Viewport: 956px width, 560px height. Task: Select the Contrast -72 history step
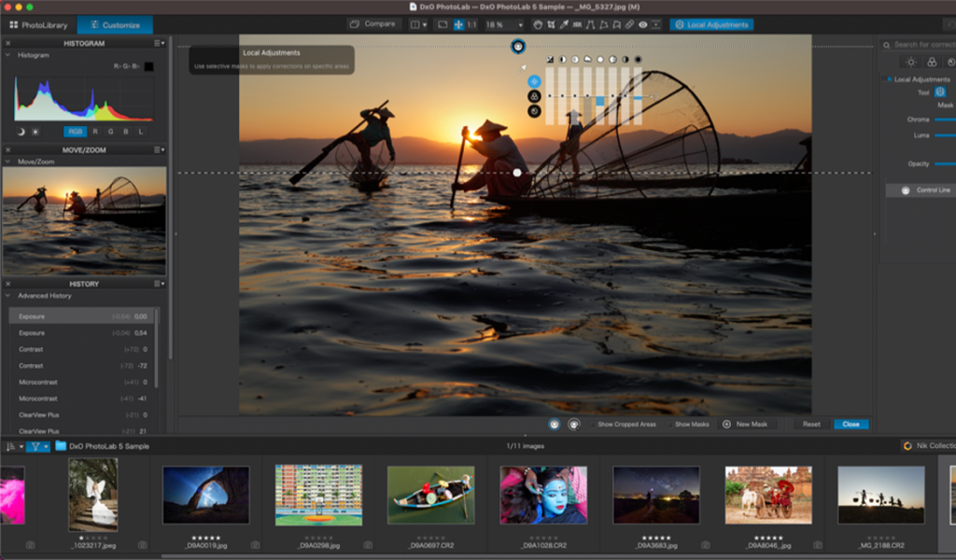click(82, 366)
